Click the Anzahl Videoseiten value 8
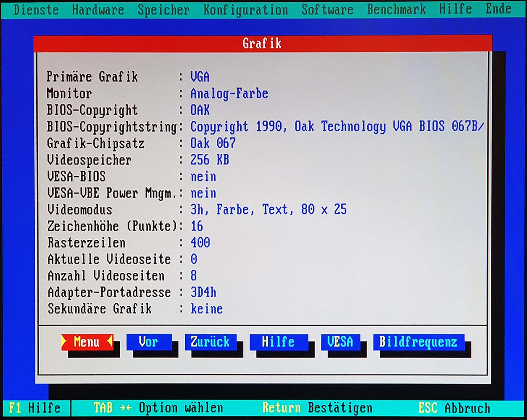Viewport: 527px width, 420px height. pos(194,276)
